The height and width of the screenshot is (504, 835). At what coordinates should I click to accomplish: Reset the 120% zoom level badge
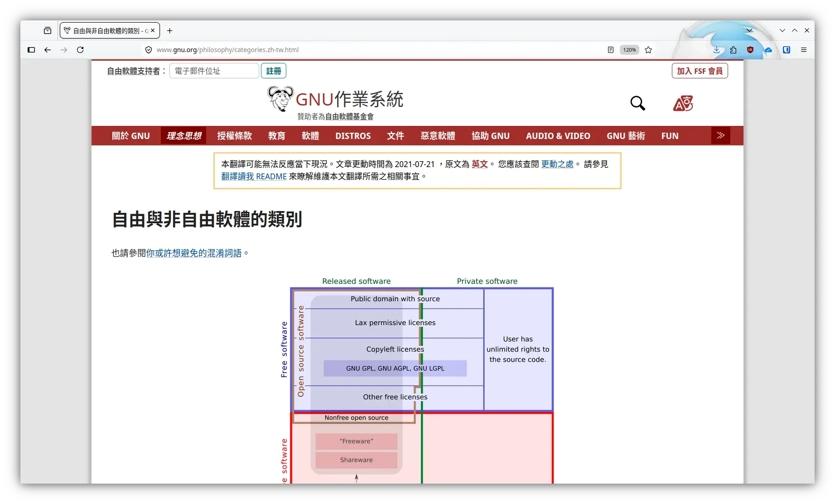629,50
